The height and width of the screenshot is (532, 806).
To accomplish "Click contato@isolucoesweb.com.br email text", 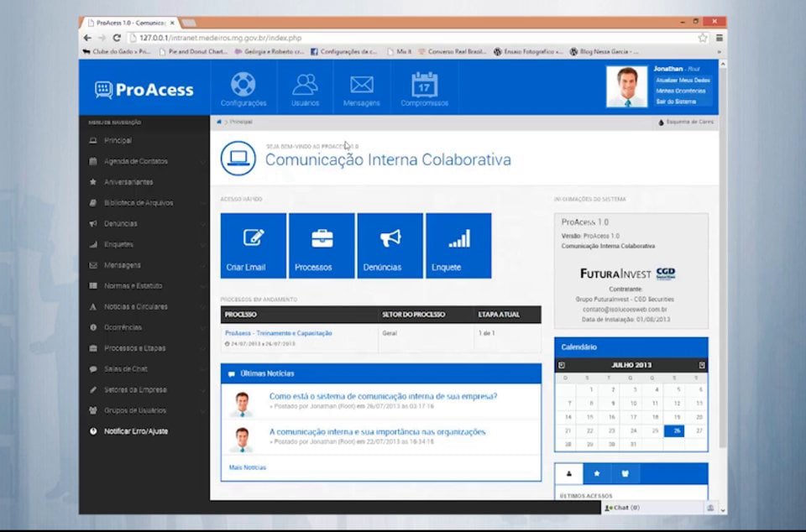I will click(625, 310).
